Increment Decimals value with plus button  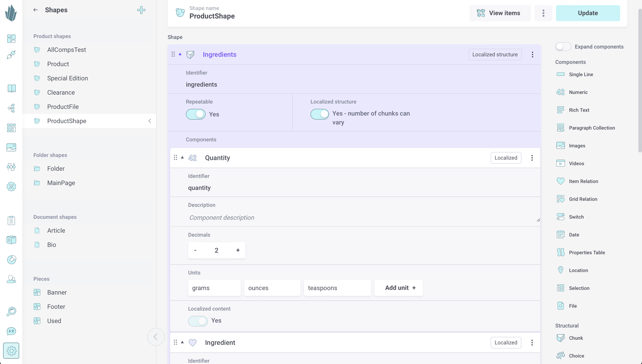pos(238,250)
